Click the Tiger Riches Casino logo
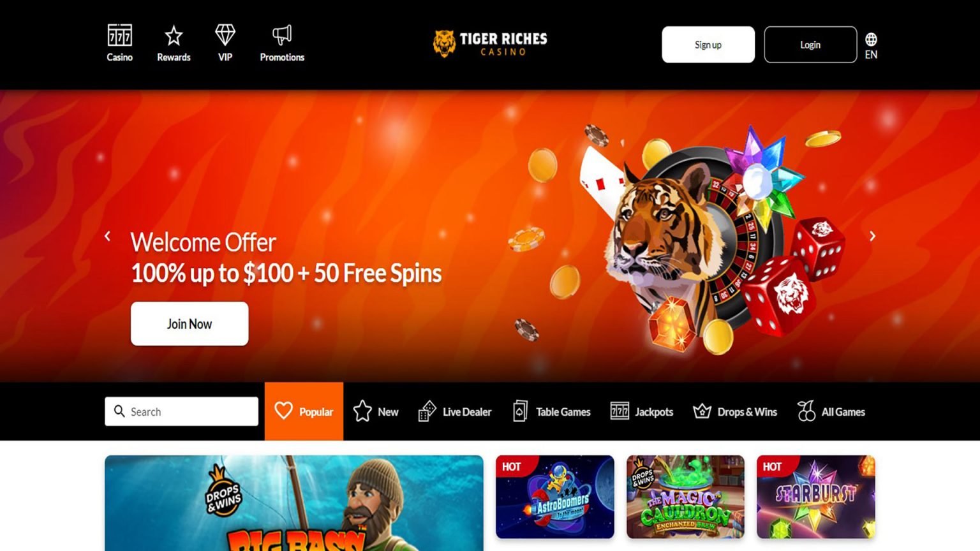Viewport: 980px width, 551px height. point(489,44)
